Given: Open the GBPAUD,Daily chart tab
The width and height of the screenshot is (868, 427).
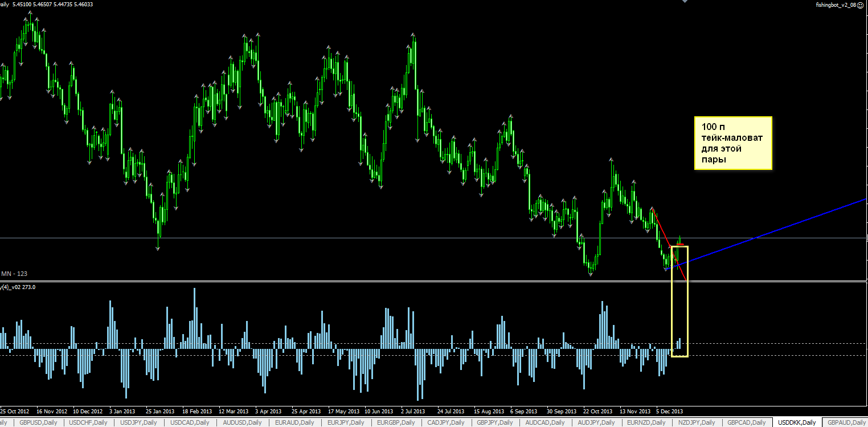Looking at the screenshot, I should (x=846, y=422).
